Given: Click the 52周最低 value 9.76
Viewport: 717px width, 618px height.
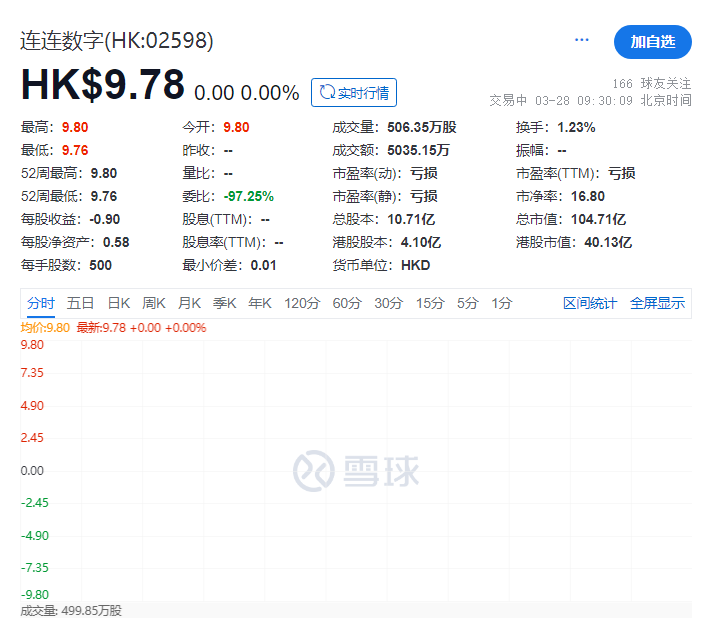Looking at the screenshot, I should pos(104,196).
